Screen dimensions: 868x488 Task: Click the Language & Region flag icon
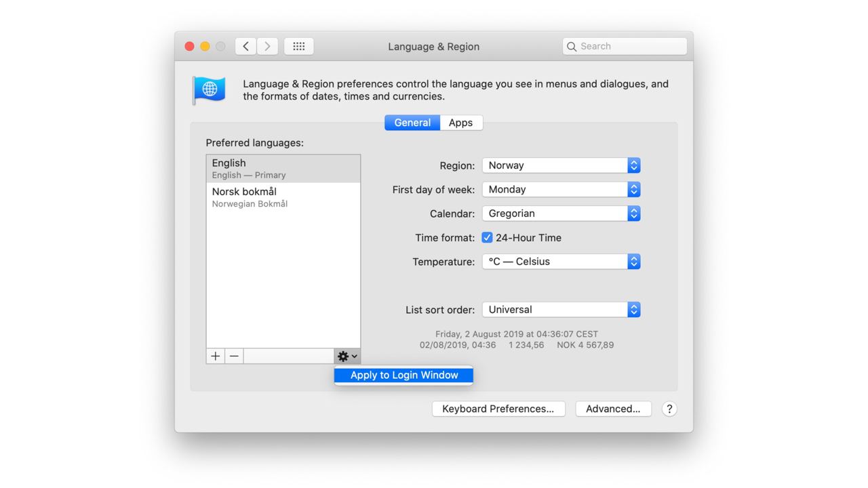point(210,89)
